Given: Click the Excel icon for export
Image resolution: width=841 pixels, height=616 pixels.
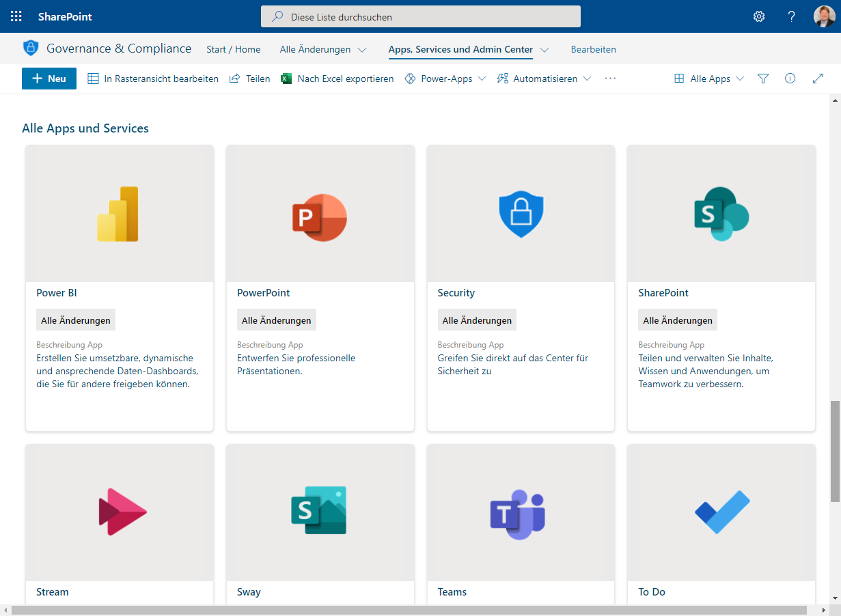Looking at the screenshot, I should [286, 79].
